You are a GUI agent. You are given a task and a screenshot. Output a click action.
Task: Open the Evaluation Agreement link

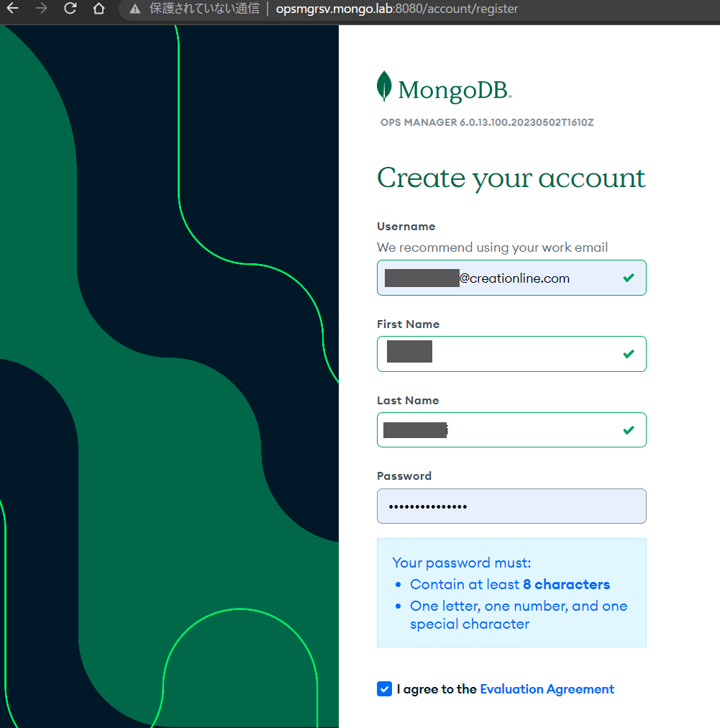[547, 689]
